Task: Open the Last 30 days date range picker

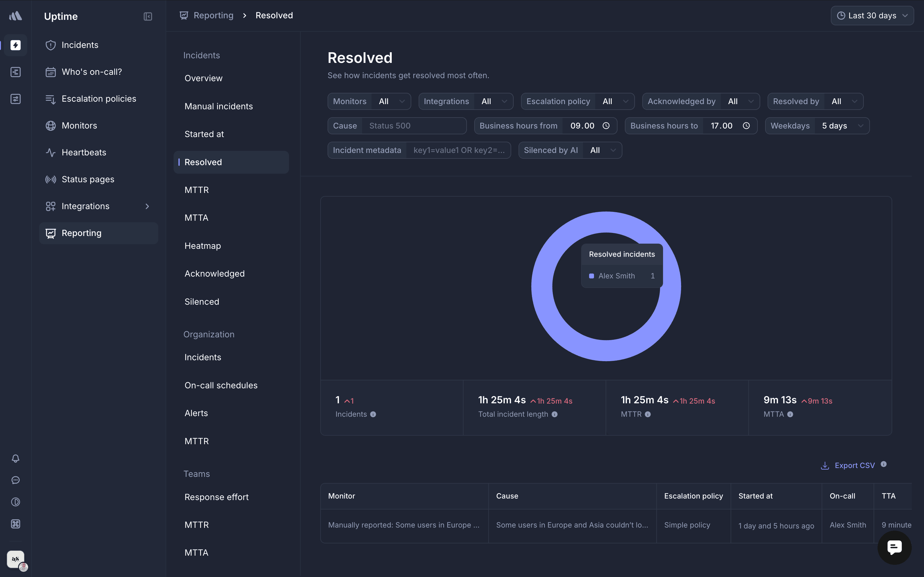Action: tap(872, 15)
